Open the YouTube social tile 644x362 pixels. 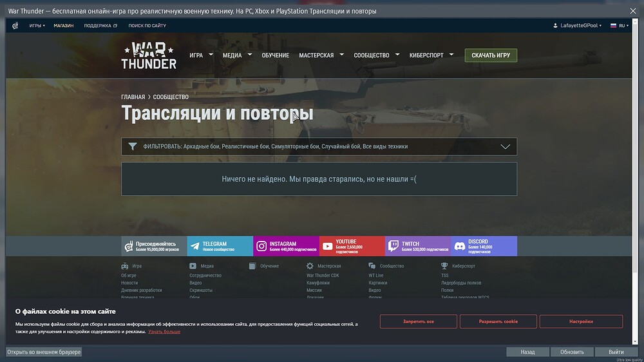tap(352, 246)
